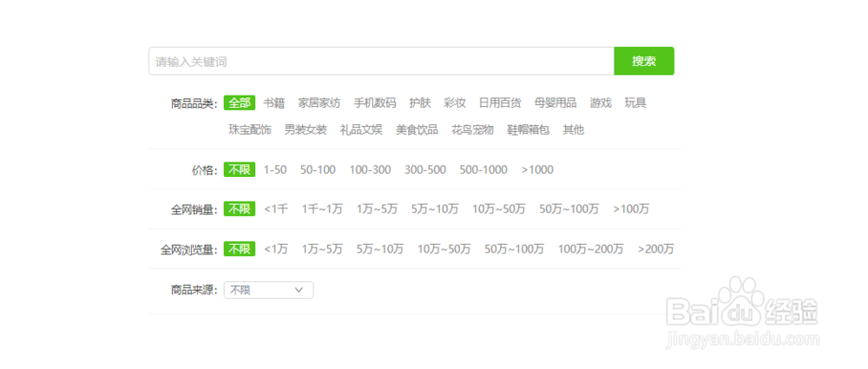Set price range to 1-50

click(275, 169)
